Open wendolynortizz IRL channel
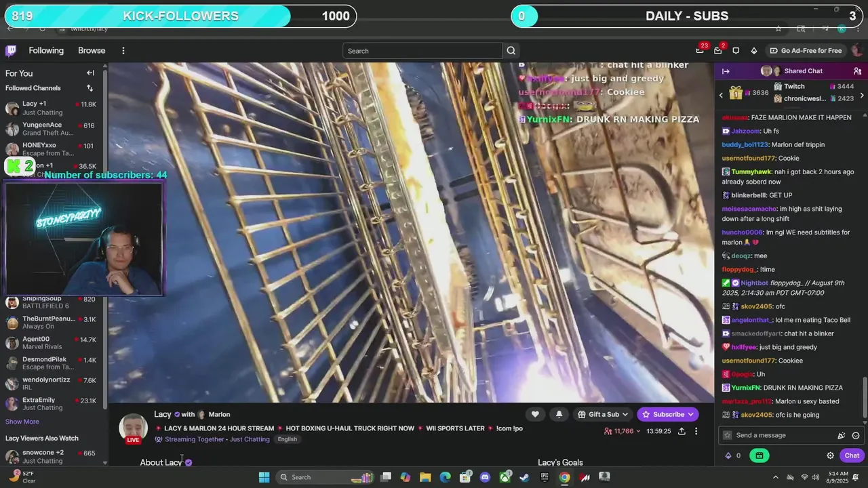868x488 pixels. [x=52, y=384]
